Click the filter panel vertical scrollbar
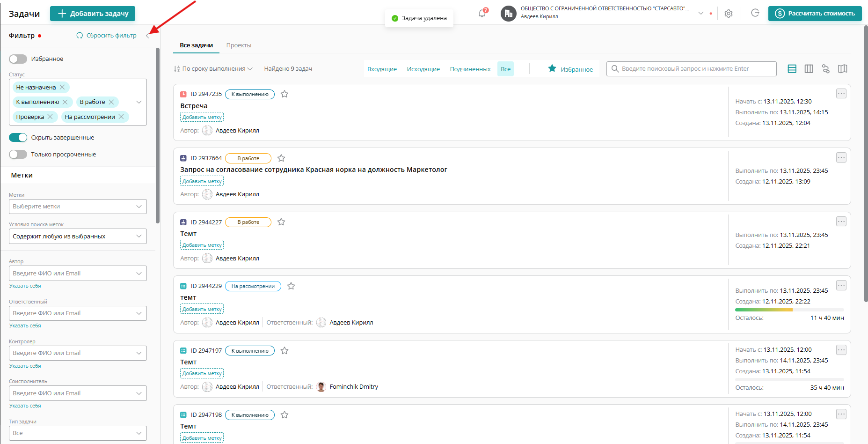This screenshot has height=444, width=868. [158, 136]
